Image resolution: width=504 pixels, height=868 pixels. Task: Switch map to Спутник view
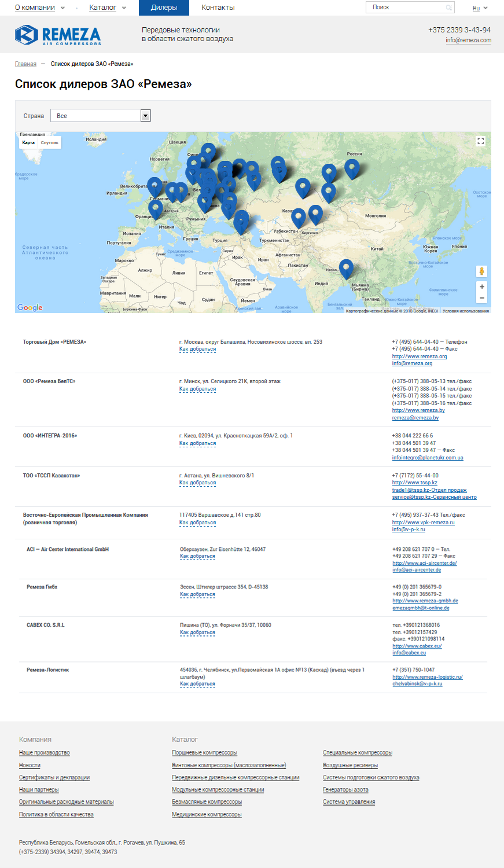[x=50, y=142]
